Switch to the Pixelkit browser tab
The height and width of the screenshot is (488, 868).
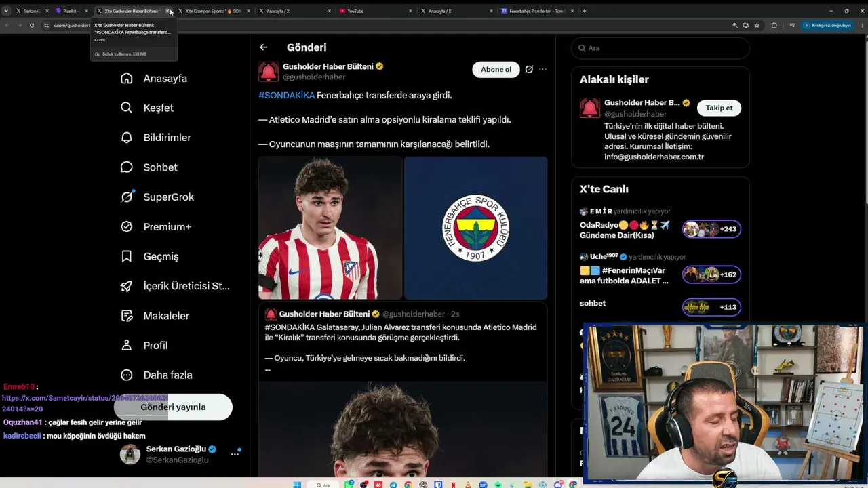[71, 11]
